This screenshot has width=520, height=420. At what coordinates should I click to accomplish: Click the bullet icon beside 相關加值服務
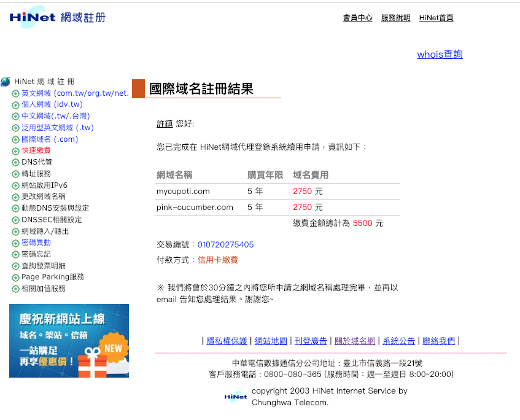click(15, 289)
